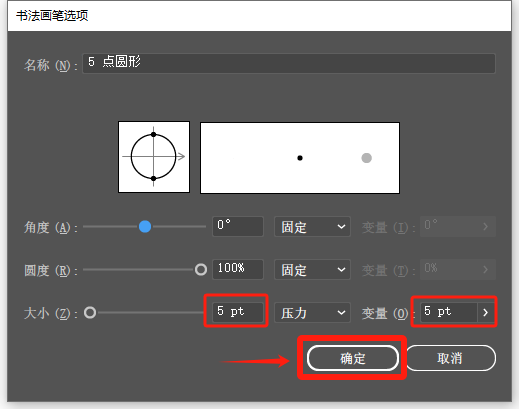
Task: Click the brush shape circle editor preview
Action: click(154, 157)
